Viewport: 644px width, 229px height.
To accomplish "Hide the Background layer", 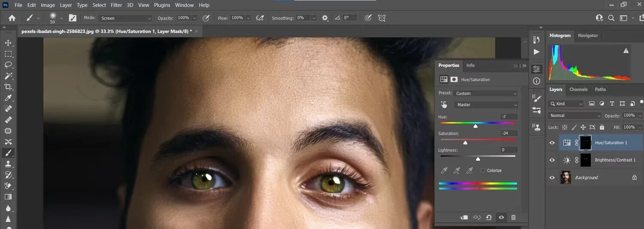I will point(552,177).
